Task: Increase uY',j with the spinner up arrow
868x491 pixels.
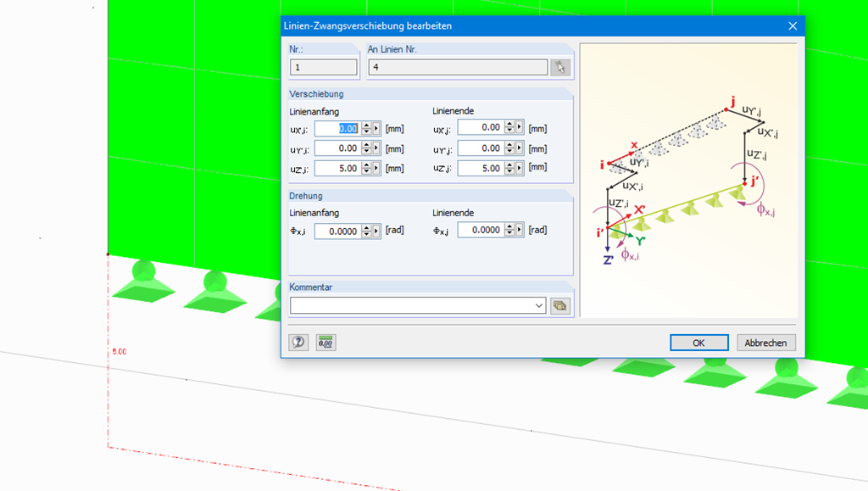Action: [509, 145]
